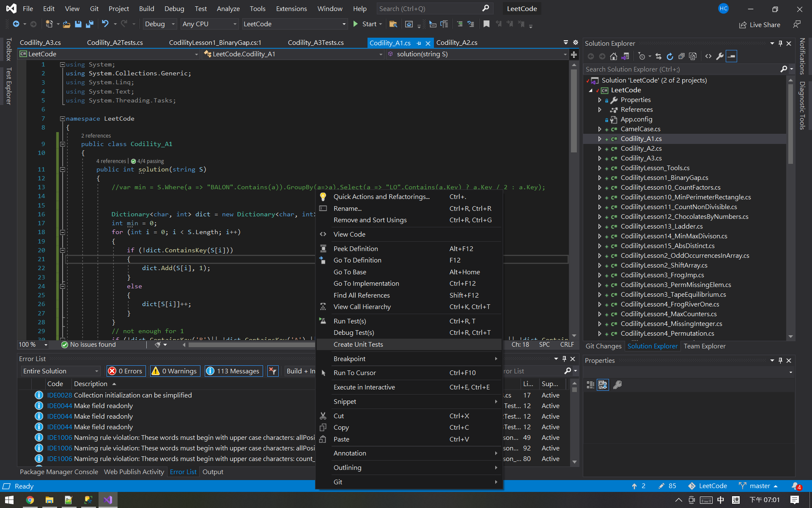
Task: Click View Code icon in Solution Explorer
Action: [x=708, y=56]
